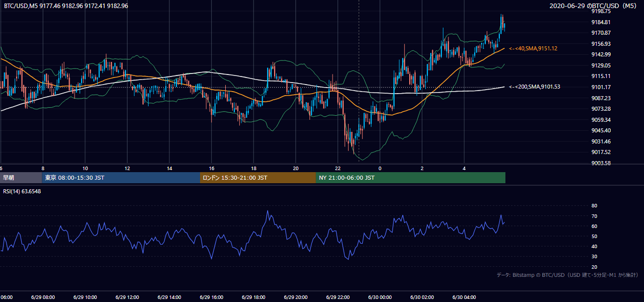The height and width of the screenshot is (302, 644).
Task: Click price axis label 9156.93
Action: coord(601,44)
